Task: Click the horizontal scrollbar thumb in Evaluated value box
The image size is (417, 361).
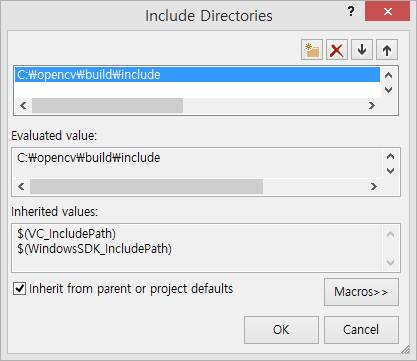Action: (x=146, y=186)
